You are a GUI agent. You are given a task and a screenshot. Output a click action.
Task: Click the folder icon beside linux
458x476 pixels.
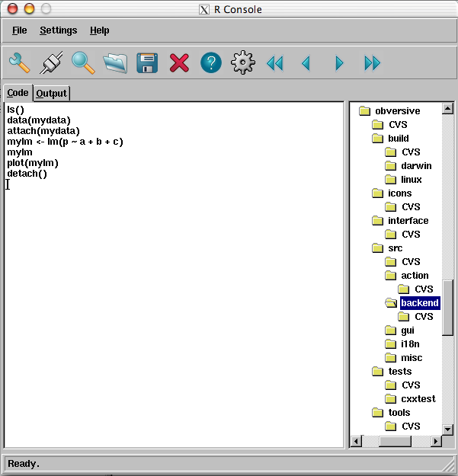pyautogui.click(x=390, y=180)
